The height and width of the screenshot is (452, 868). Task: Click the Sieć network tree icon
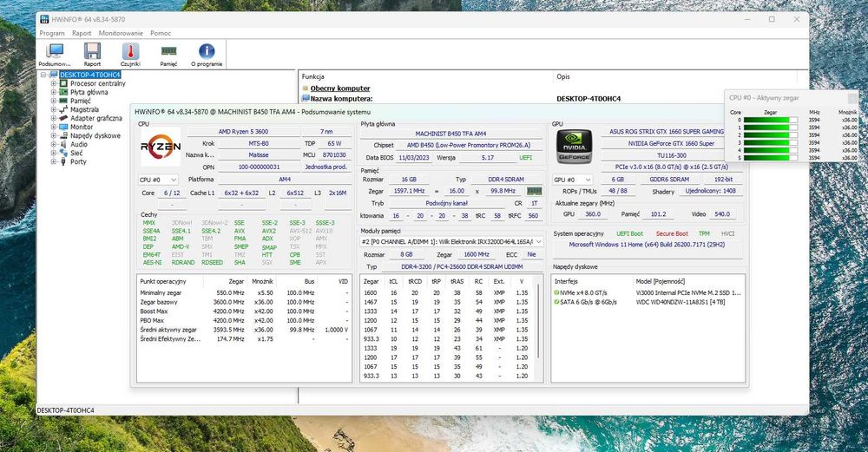pos(63,154)
